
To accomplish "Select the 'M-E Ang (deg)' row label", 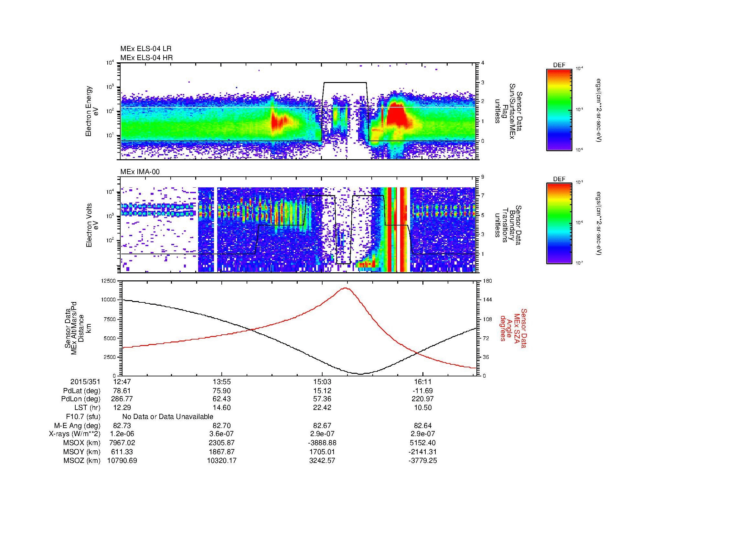I will tap(77, 425).
